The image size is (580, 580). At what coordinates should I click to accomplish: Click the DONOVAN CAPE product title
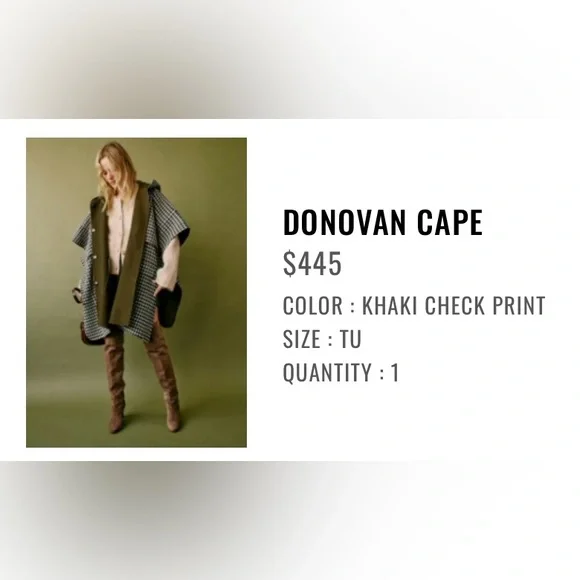pyautogui.click(x=383, y=223)
